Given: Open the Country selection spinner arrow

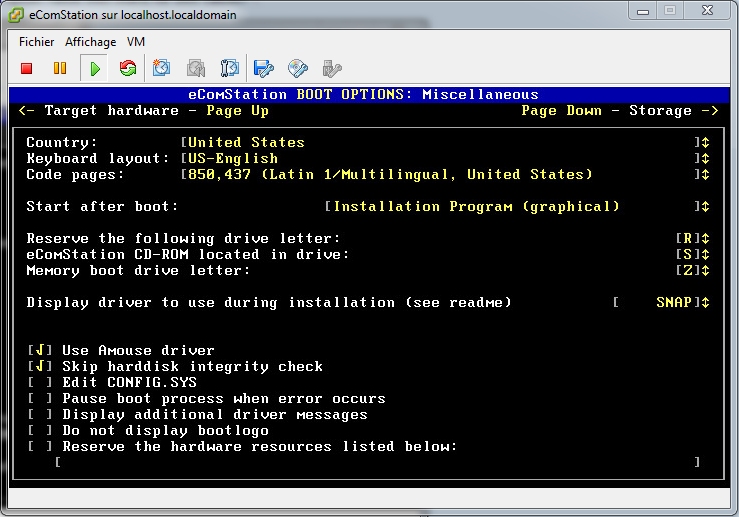Looking at the screenshot, I should [705, 142].
